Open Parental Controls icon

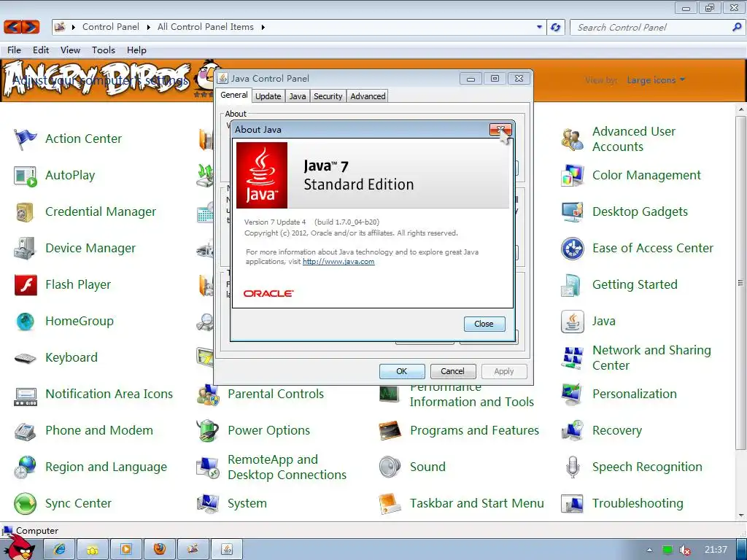208,395
